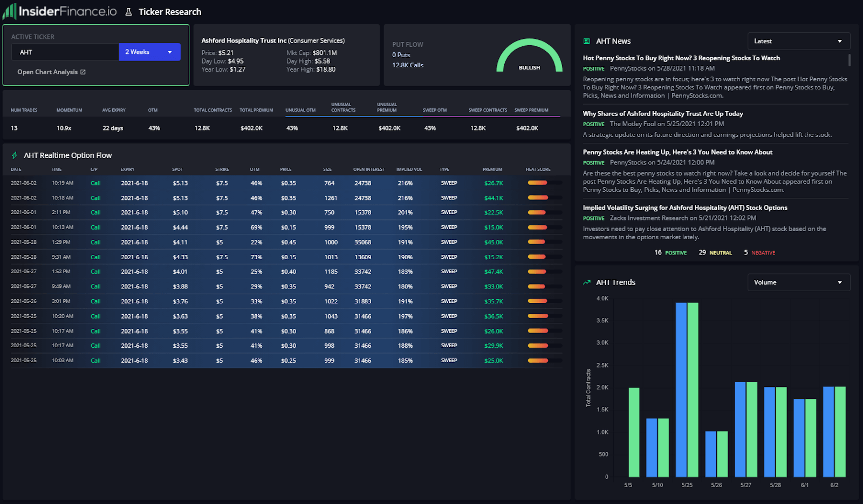Click heat score bar of the $25.0K row
This screenshot has height=504, width=863.
click(x=545, y=361)
